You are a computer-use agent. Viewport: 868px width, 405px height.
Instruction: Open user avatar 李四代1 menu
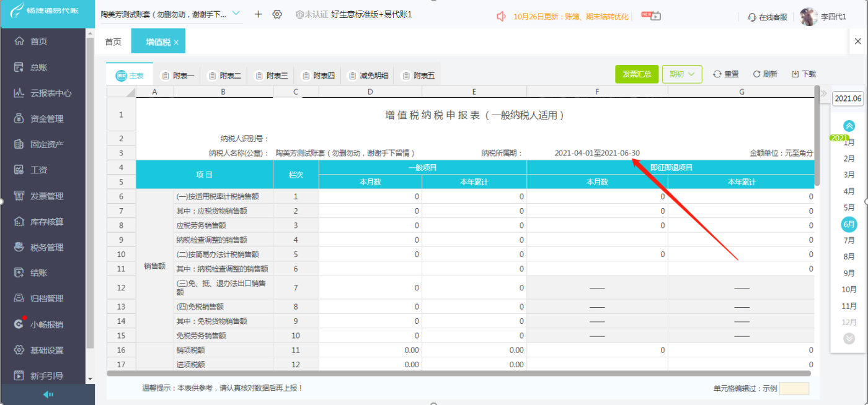point(823,17)
